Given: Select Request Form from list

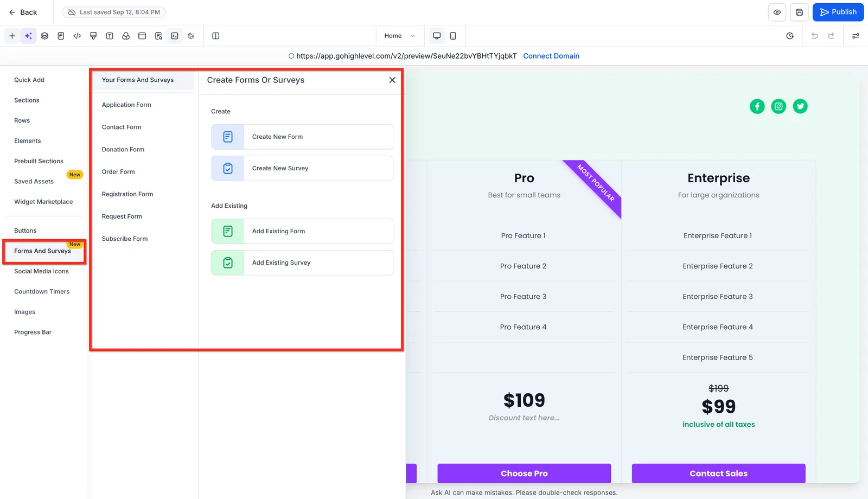Looking at the screenshot, I should click(x=122, y=216).
